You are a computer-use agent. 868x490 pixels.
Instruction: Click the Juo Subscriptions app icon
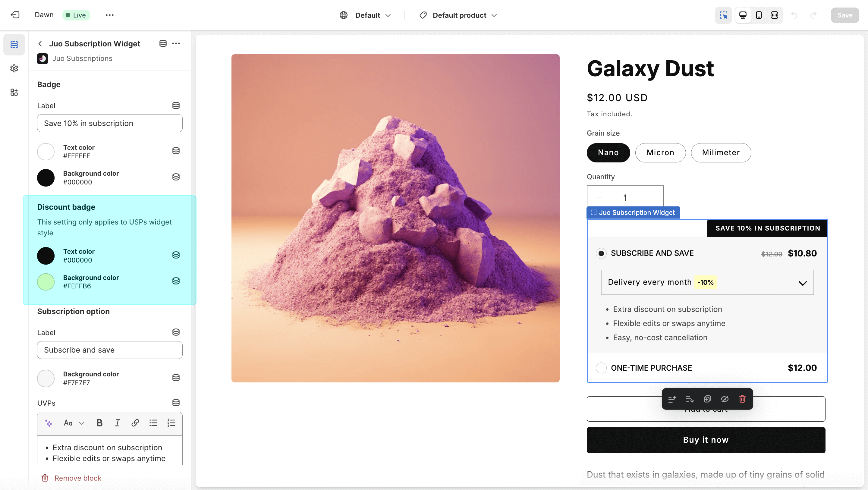(42, 58)
